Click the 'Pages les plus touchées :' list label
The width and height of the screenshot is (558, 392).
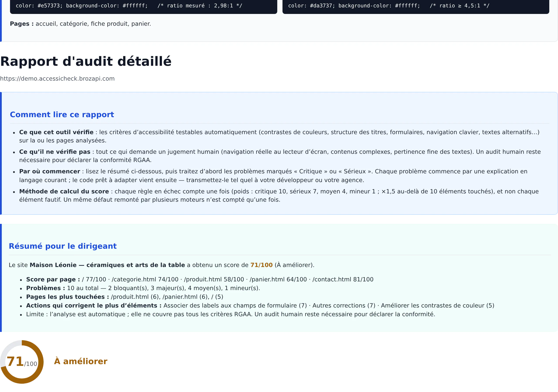pyautogui.click(x=68, y=297)
